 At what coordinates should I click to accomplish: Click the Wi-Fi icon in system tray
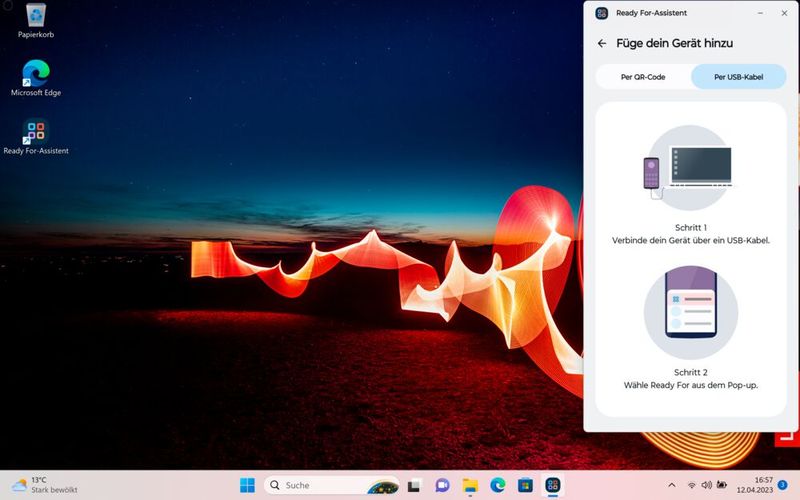tap(691, 485)
